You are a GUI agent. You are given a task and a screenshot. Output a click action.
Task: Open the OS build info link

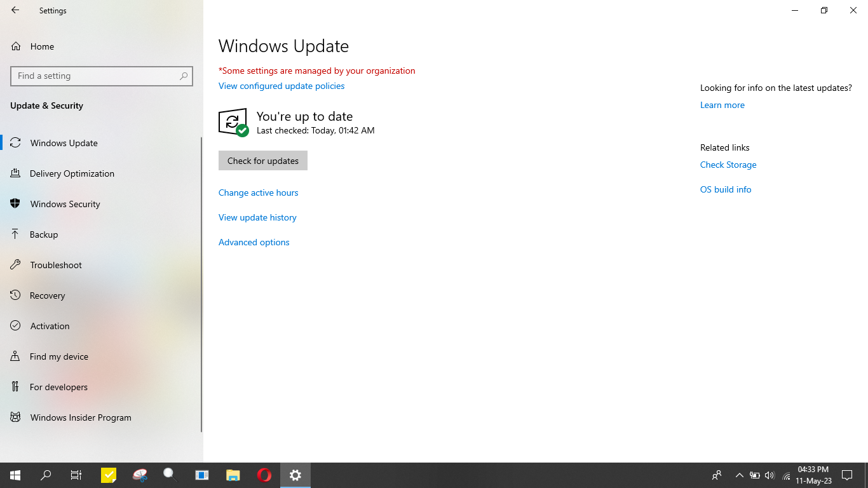(726, 189)
